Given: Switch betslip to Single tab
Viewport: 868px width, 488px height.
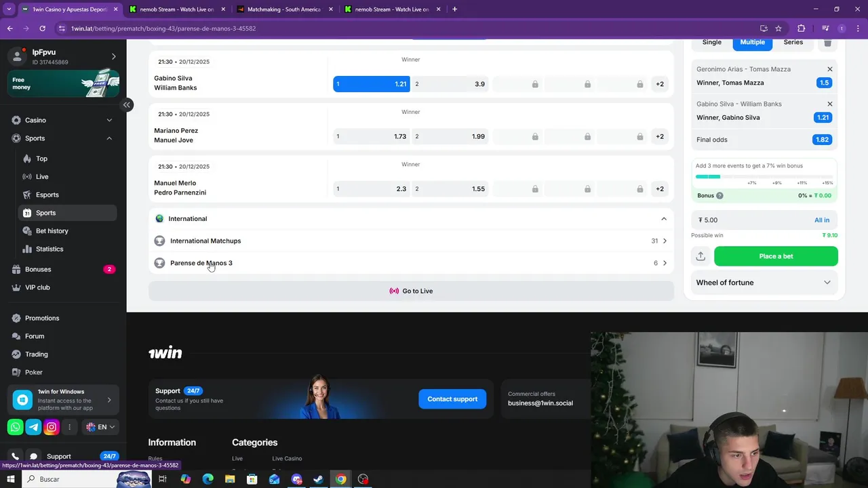Looking at the screenshot, I should click(712, 42).
